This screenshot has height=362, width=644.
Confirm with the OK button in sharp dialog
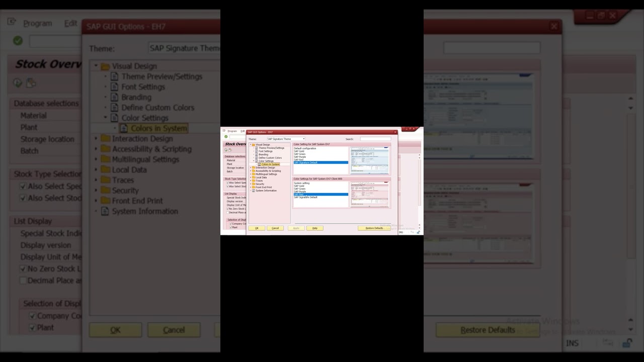pos(257,228)
